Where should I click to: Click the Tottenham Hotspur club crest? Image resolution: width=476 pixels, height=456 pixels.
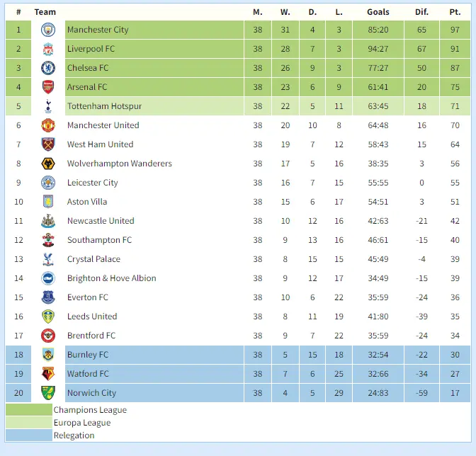click(47, 106)
